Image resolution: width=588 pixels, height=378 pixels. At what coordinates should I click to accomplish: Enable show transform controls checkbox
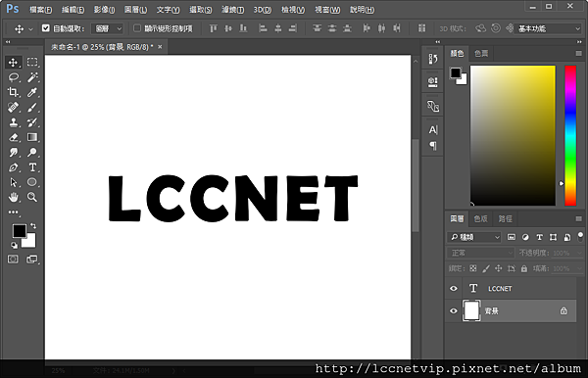(137, 28)
